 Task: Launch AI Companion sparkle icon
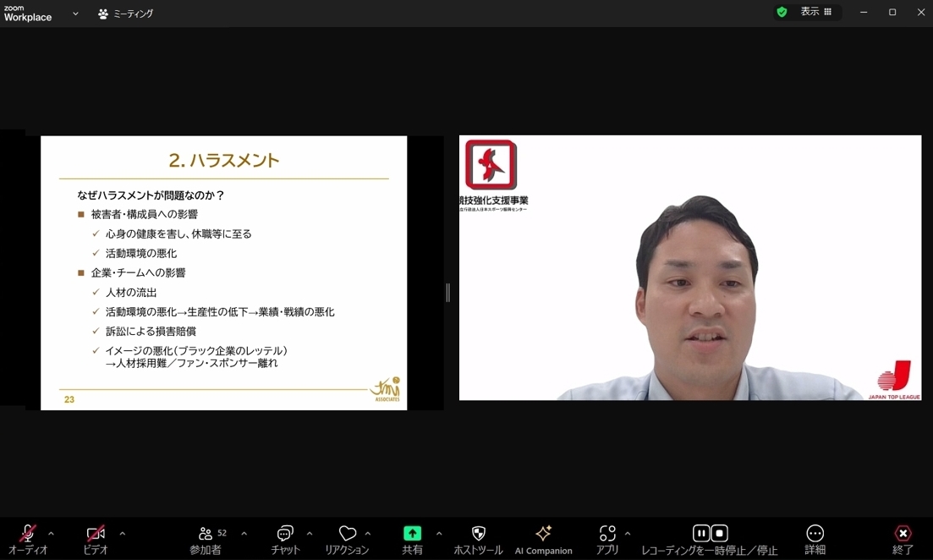543,533
